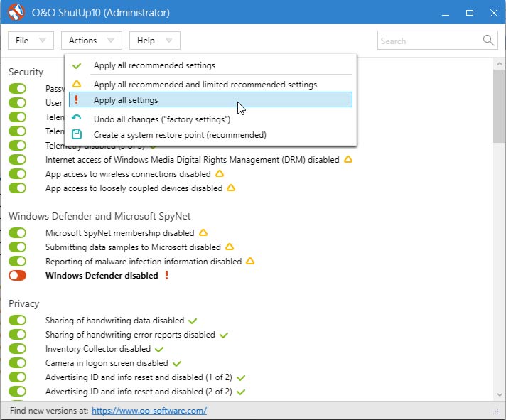Click green check beside handwriting error reports
The height and width of the screenshot is (420, 506).
coord(224,335)
